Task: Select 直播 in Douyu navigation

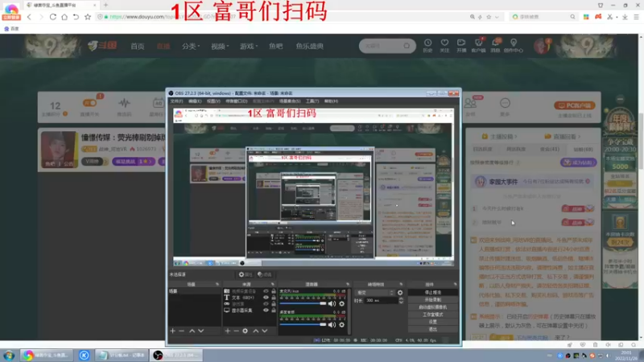Action: tap(163, 47)
